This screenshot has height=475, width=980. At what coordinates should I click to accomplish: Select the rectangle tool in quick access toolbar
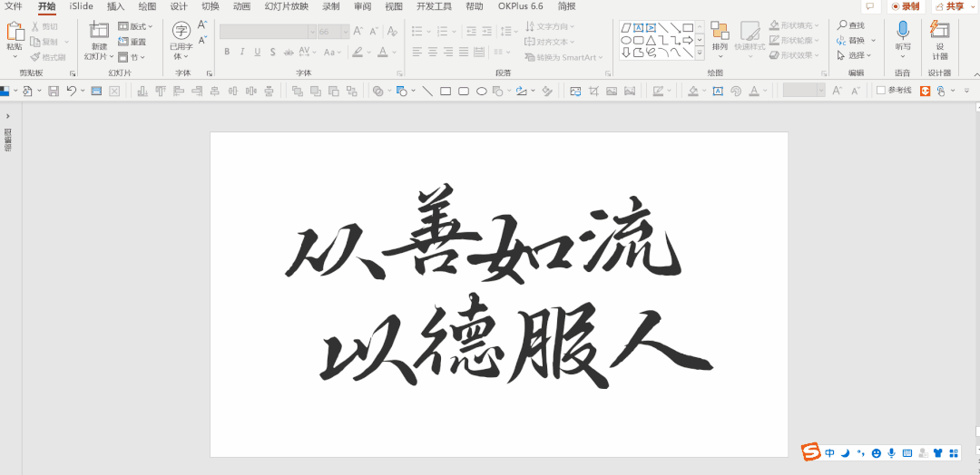[x=446, y=92]
